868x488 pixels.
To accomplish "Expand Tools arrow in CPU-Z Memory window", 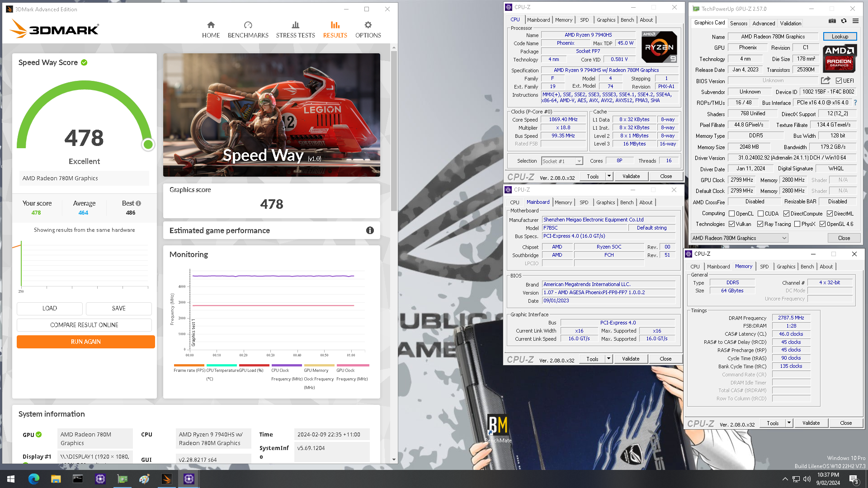I will tap(789, 423).
